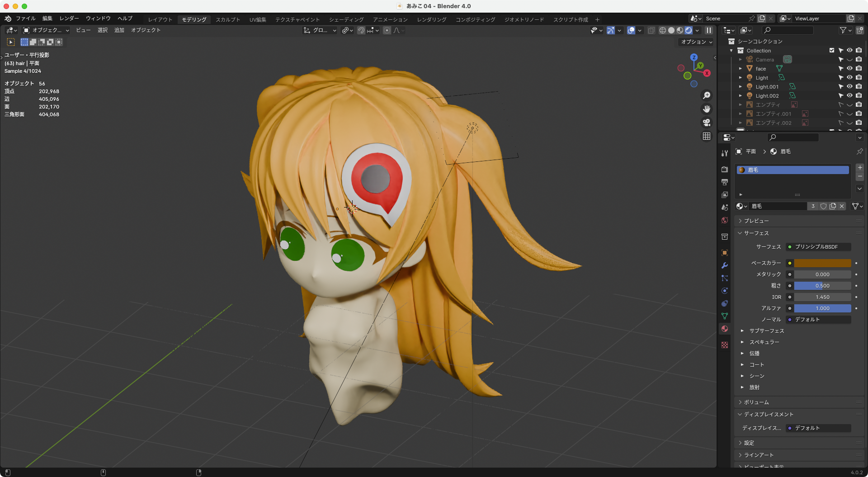Toggle viewport gizmo display
868x477 pixels.
(x=611, y=30)
